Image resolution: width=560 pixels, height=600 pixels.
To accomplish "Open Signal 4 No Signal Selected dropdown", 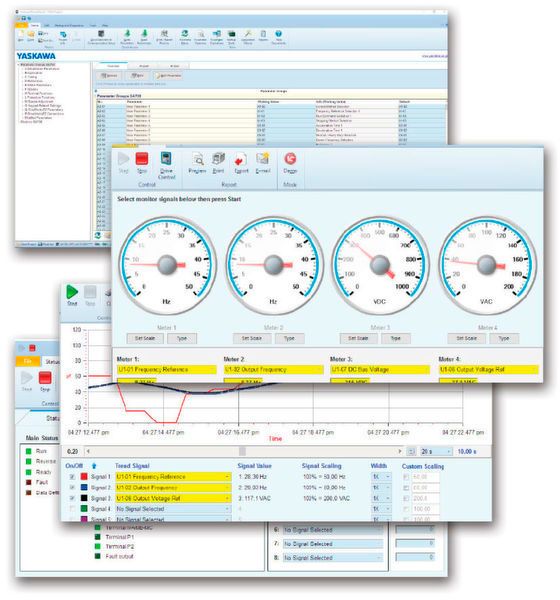I will (173, 509).
